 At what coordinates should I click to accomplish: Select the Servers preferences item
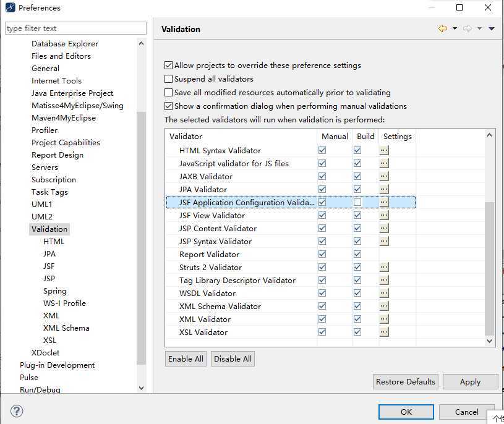pyautogui.click(x=45, y=167)
